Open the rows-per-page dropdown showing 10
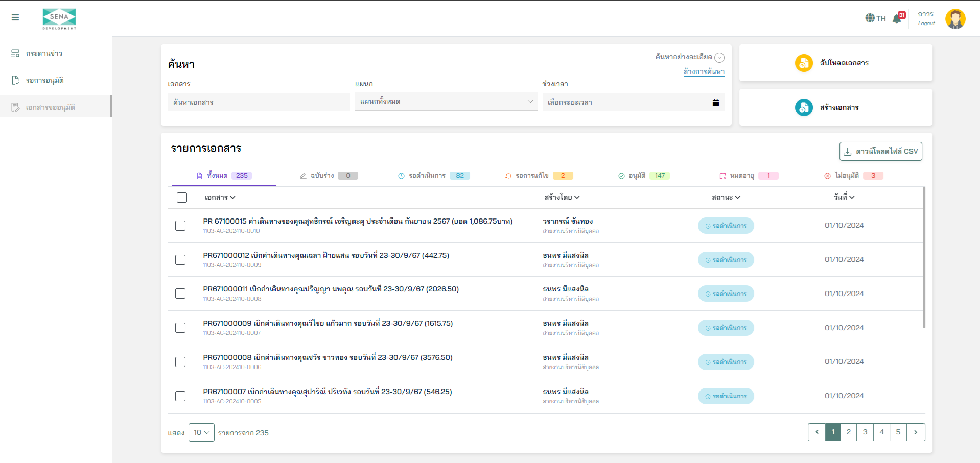Image resolution: width=980 pixels, height=463 pixels. [201, 432]
